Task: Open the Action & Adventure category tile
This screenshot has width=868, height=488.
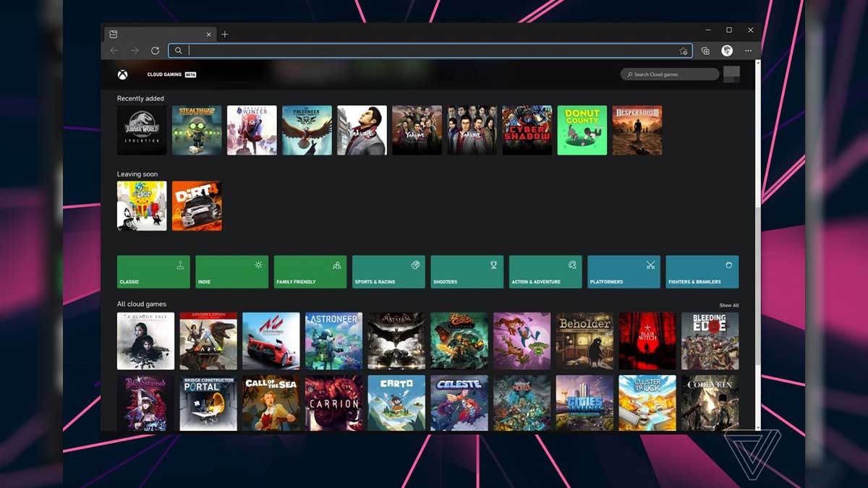Action: [x=545, y=272]
